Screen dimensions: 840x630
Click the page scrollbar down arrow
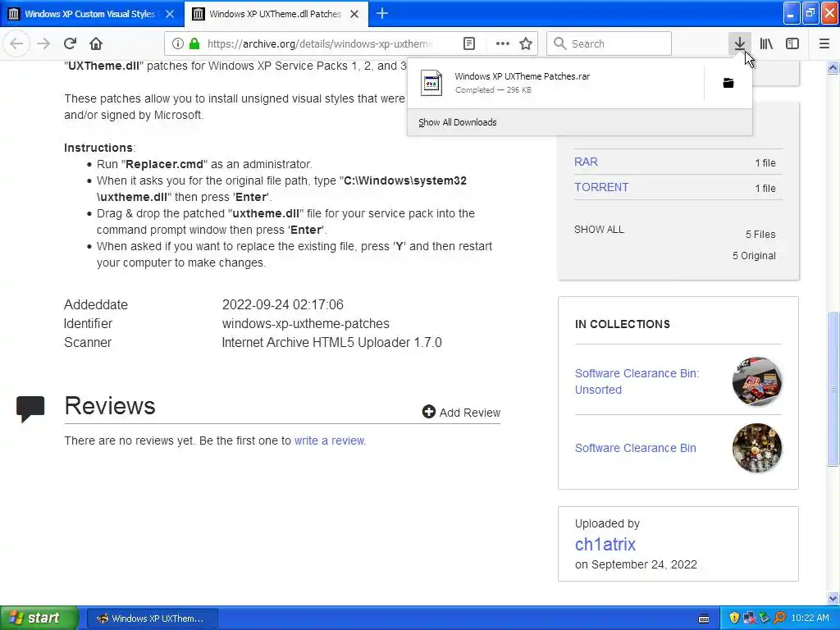833,598
